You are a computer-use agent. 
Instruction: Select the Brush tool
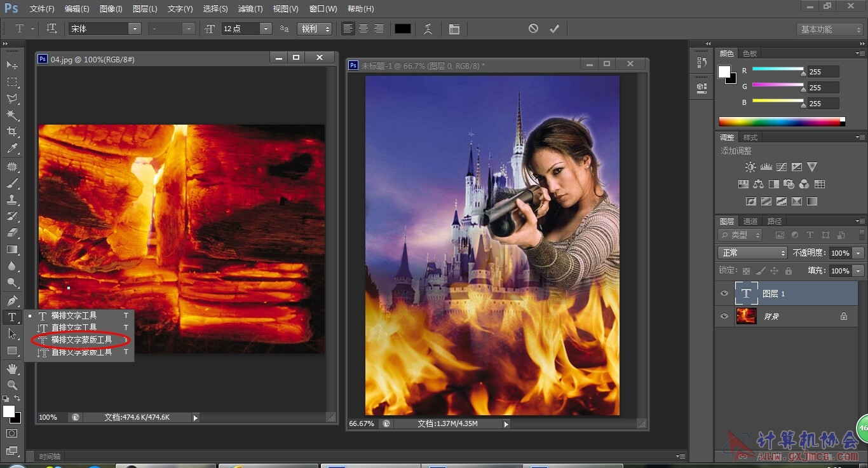(12, 183)
